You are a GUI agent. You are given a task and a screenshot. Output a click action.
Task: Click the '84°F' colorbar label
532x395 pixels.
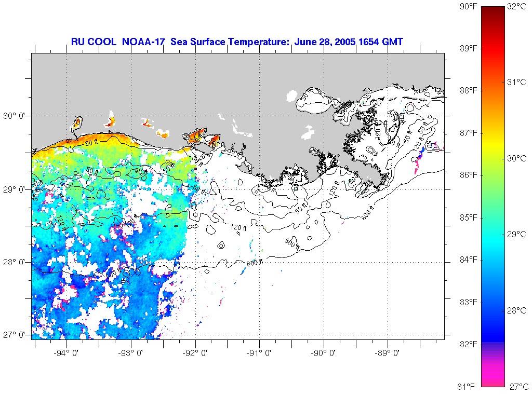point(469,260)
